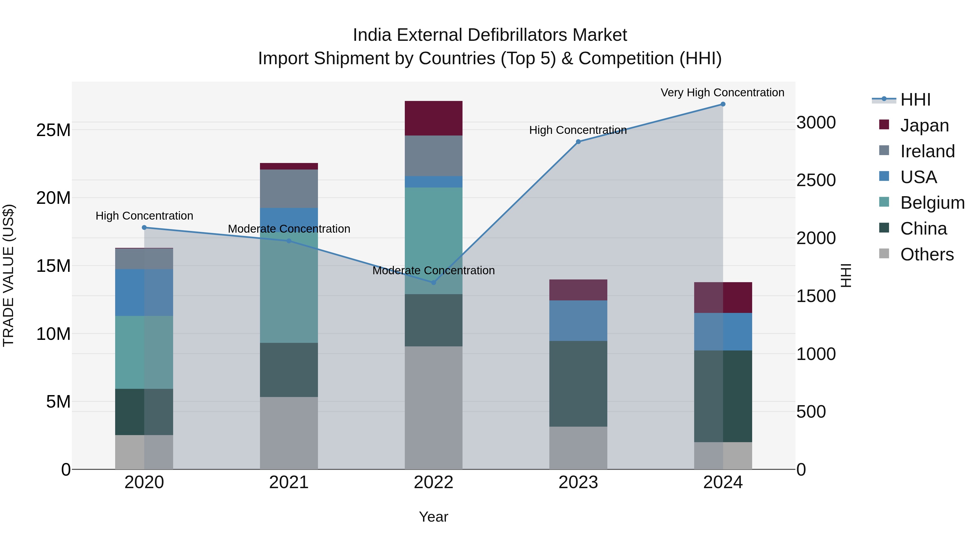The image size is (980, 551).
Task: Click the Japan maroon legend swatch
Action: pyautogui.click(x=884, y=125)
